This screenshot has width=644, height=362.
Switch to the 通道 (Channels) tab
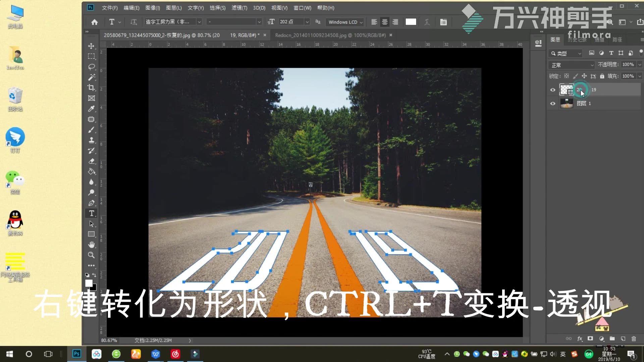pos(599,40)
